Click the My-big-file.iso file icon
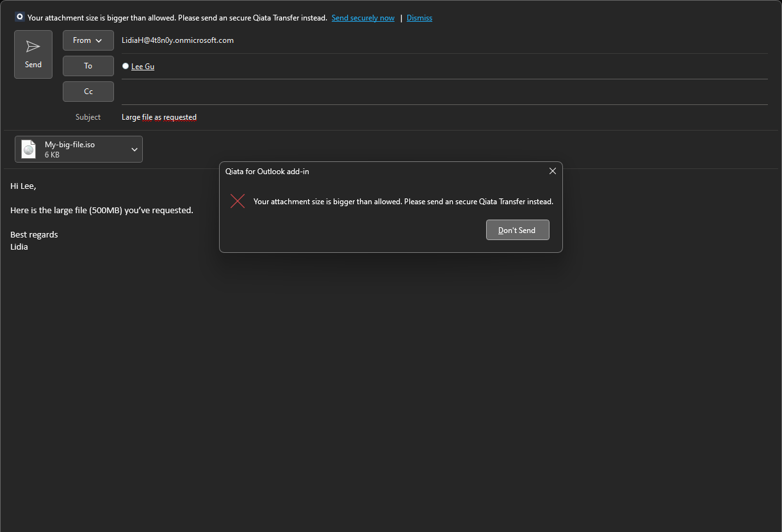The height and width of the screenshot is (532, 782). (x=29, y=149)
